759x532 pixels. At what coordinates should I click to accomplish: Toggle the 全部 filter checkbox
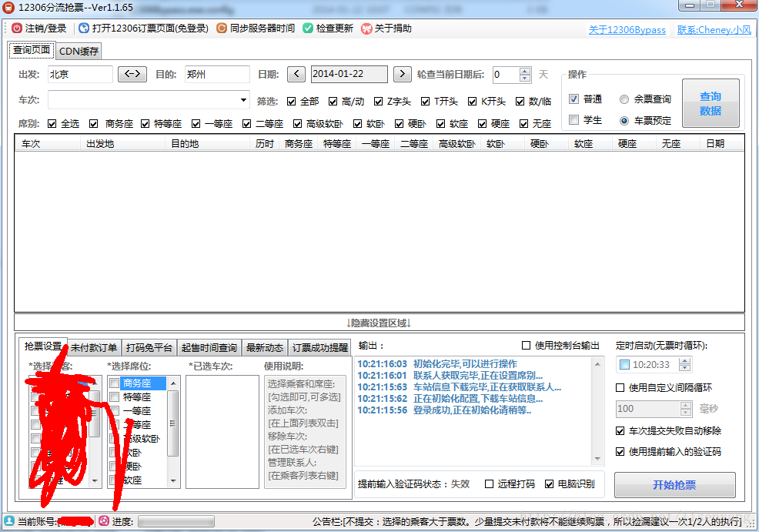coord(292,101)
